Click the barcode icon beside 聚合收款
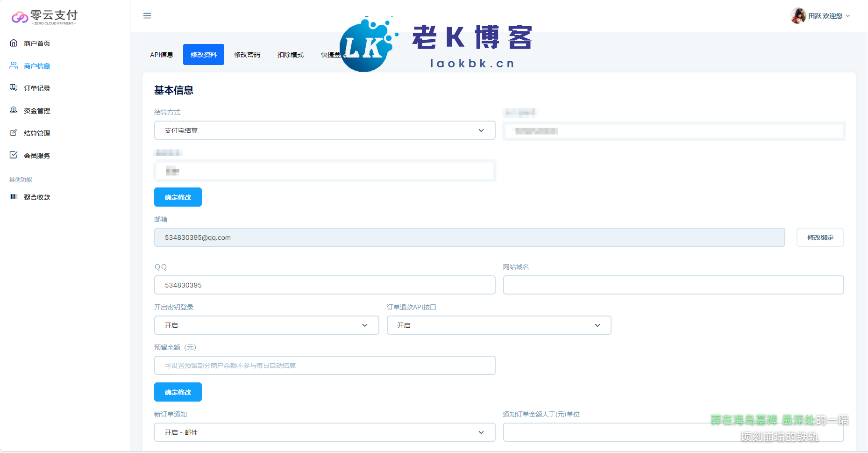The image size is (868, 453). point(14,197)
